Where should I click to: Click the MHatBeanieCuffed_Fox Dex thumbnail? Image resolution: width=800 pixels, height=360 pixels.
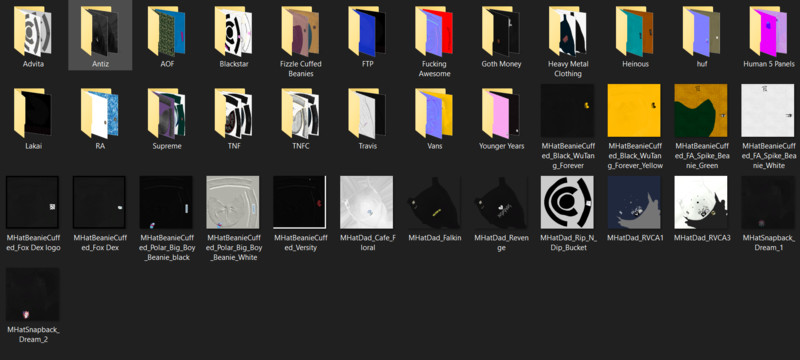coord(99,202)
